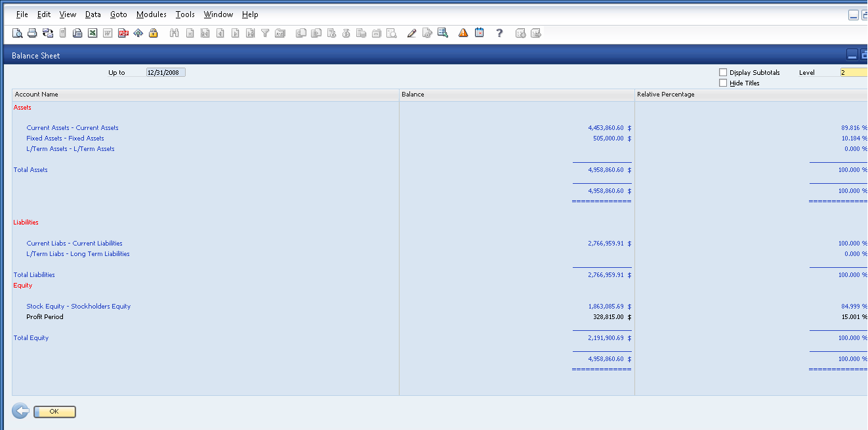Export the report to Word

[107, 32]
